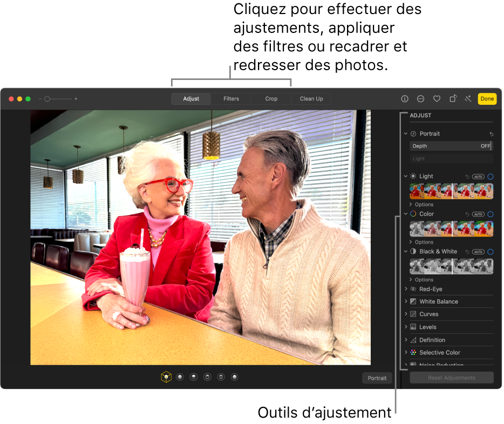Apply Auto-enhance with the magic wand icon
Viewport: 504px width, 424px height.
[x=467, y=99]
